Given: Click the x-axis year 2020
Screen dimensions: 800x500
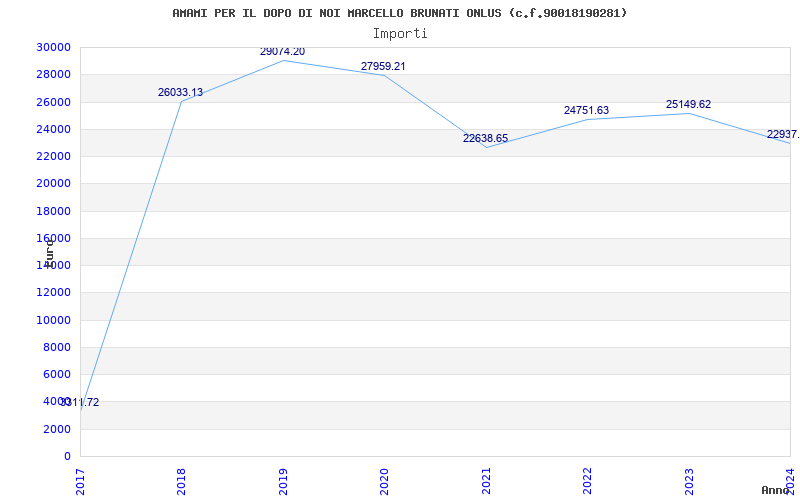Looking at the screenshot, I should 384,482.
